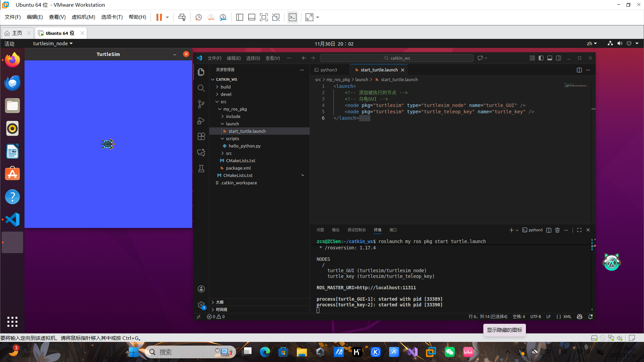The width and height of the screenshot is (644, 362).
Task: Open the Search view in activity bar
Action: click(201, 88)
